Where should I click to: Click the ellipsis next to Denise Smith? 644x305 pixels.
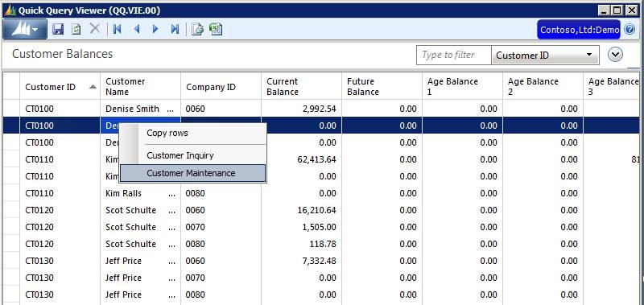(x=171, y=109)
